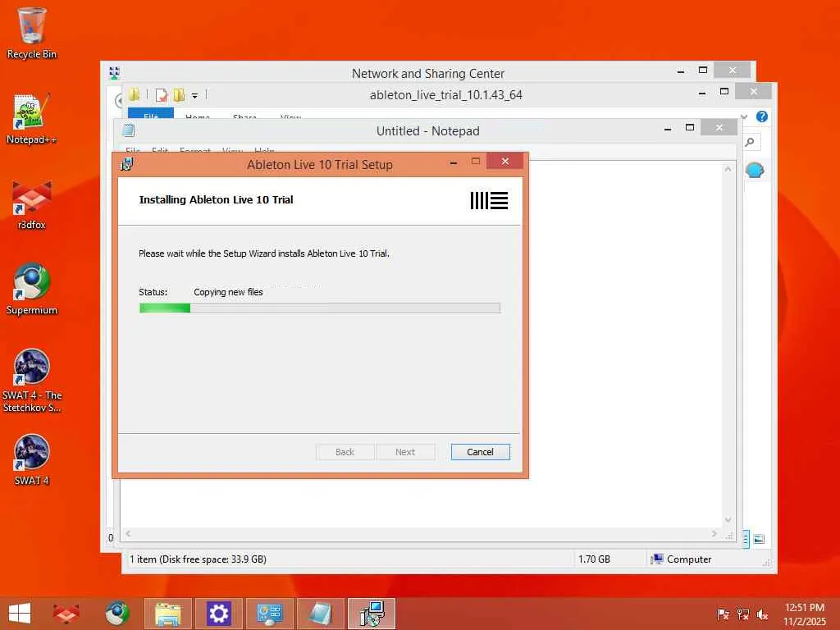Open the Windows Start button

(x=20, y=614)
